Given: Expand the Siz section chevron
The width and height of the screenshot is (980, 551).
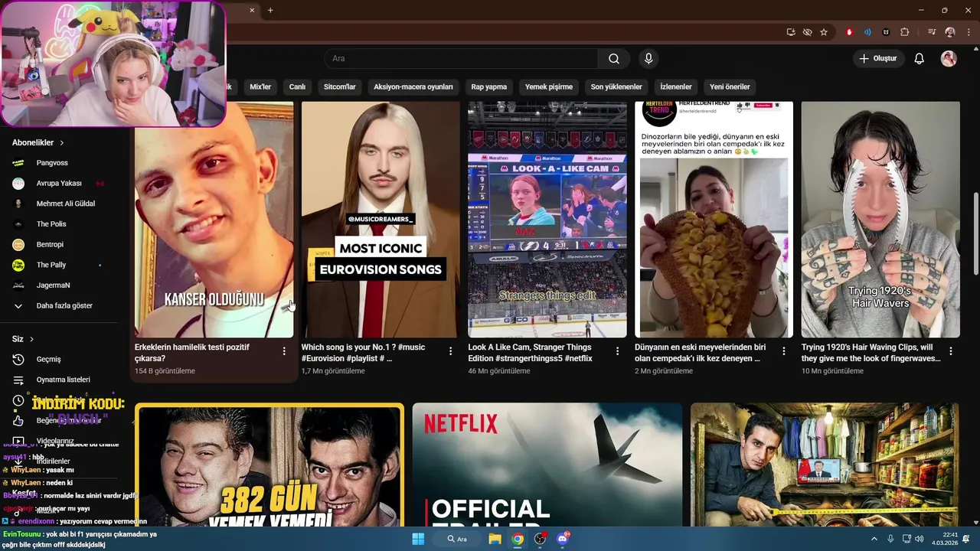Looking at the screenshot, I should (31, 339).
